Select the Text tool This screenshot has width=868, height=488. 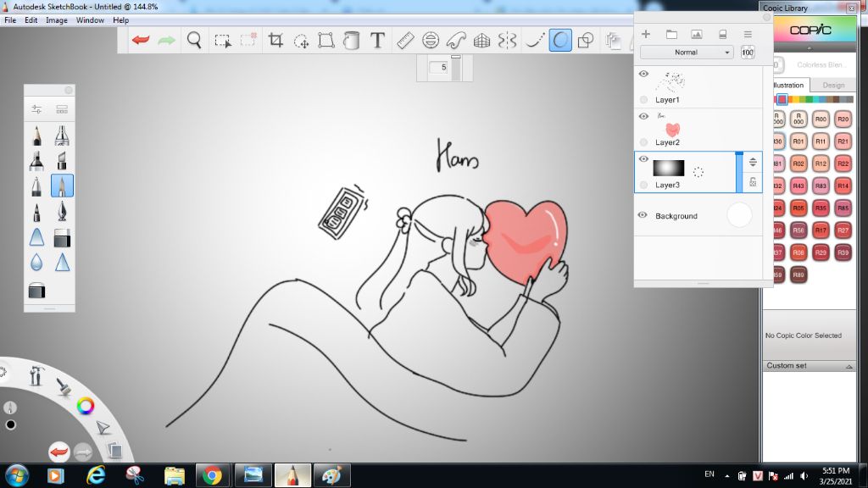377,40
